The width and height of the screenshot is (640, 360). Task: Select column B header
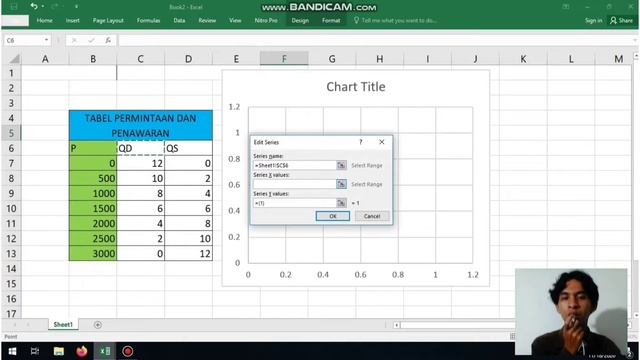click(93, 59)
